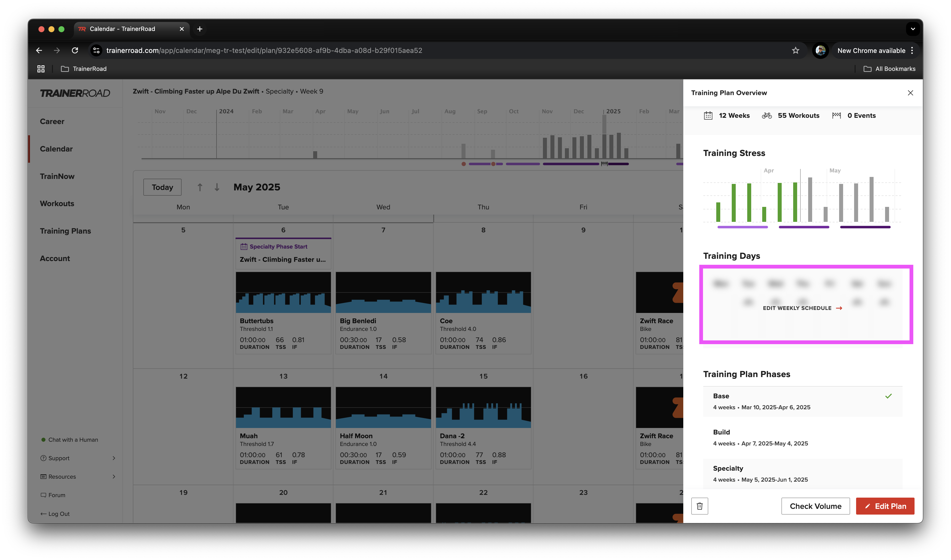Close the Calendar - TrainerRoad tab
951x560 pixels.
point(182,29)
